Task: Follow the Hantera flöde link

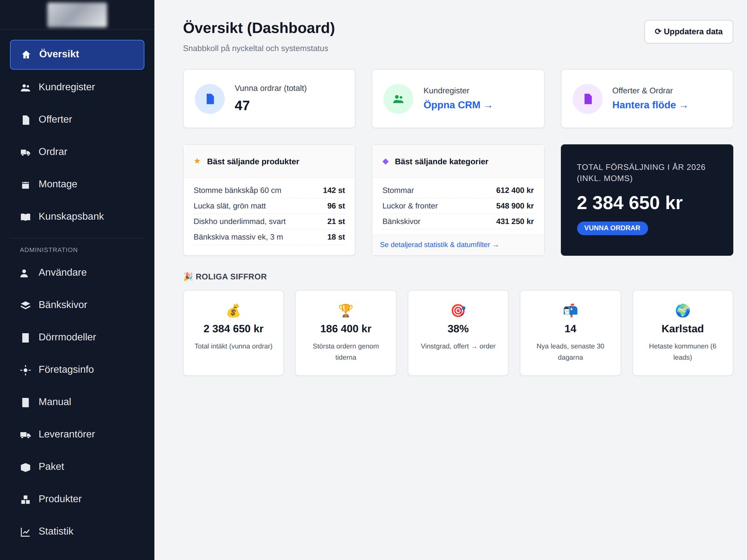Action: [649, 105]
